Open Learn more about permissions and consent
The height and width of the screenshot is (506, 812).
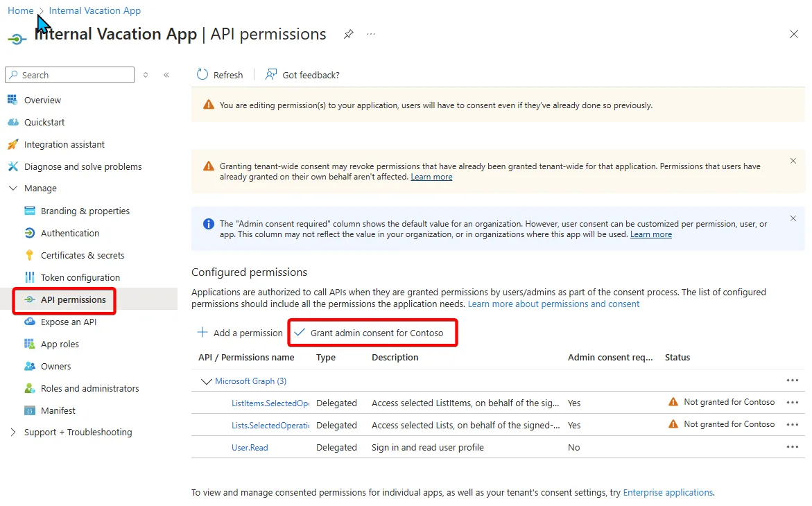tap(553, 304)
